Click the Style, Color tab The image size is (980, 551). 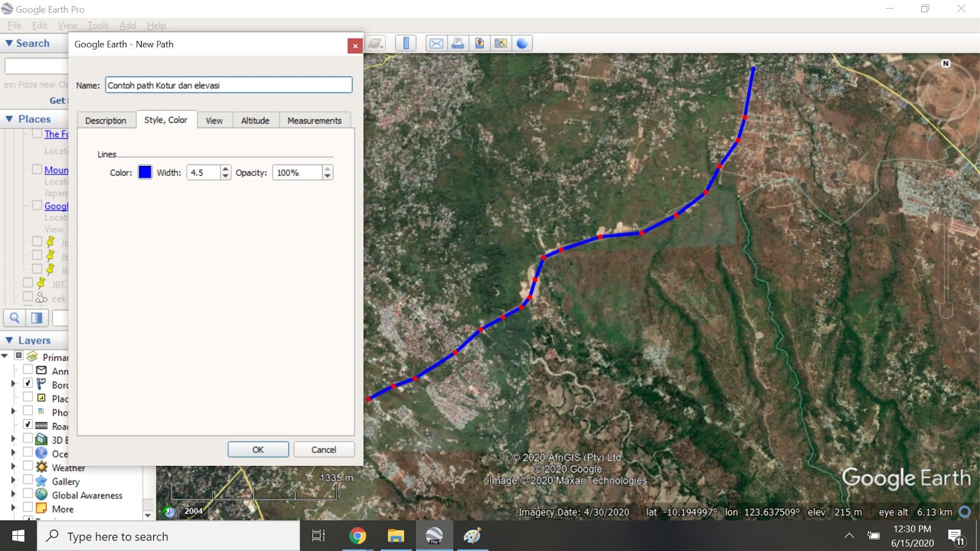pos(166,120)
